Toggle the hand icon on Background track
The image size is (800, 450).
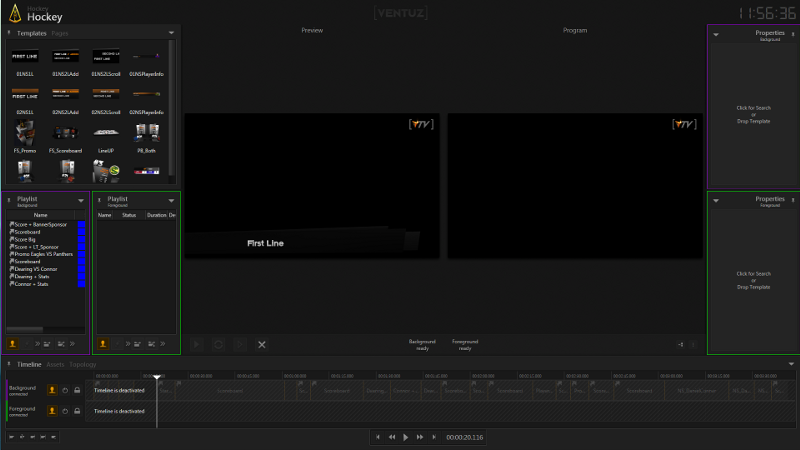click(65, 390)
